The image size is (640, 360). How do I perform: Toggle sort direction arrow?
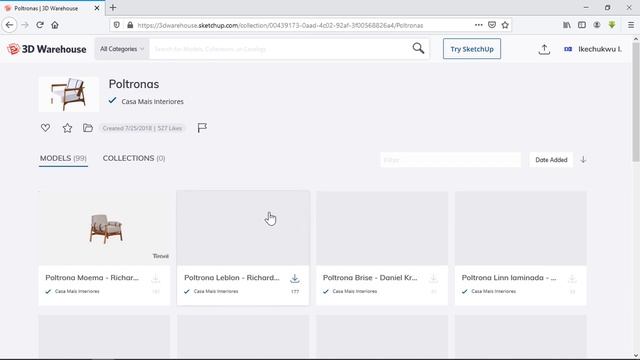click(x=583, y=160)
